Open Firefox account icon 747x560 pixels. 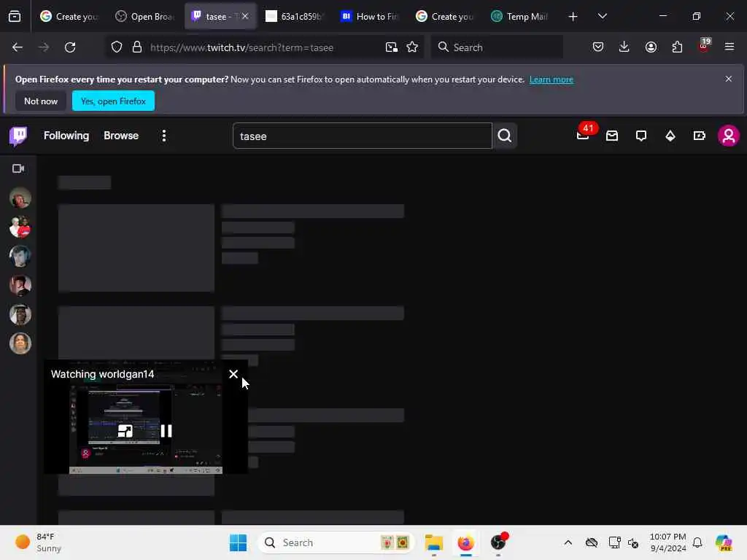click(x=651, y=47)
